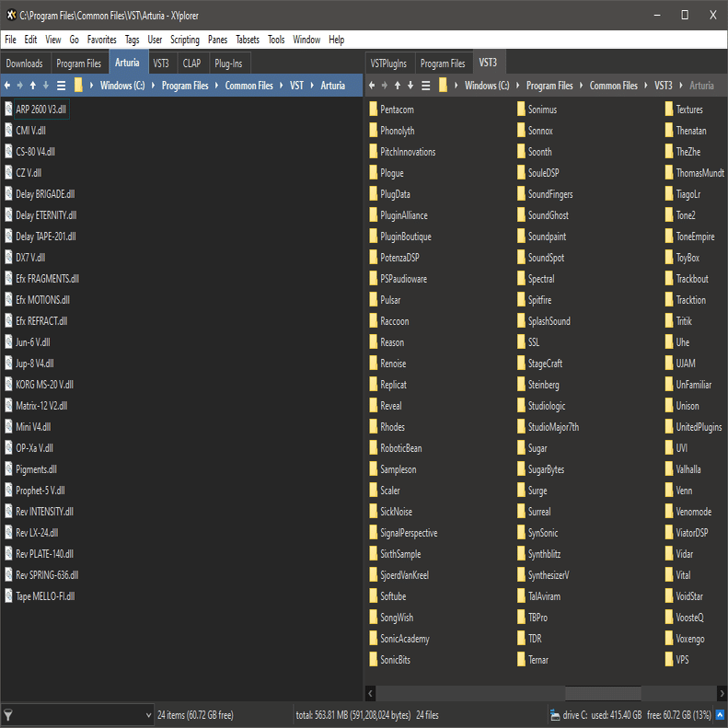Image resolution: width=728 pixels, height=728 pixels.
Task: Select the SynthesizerV folder
Action: [549, 575]
